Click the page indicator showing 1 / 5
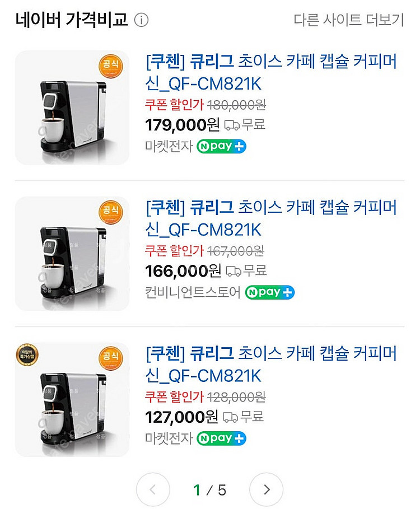 (x=209, y=489)
